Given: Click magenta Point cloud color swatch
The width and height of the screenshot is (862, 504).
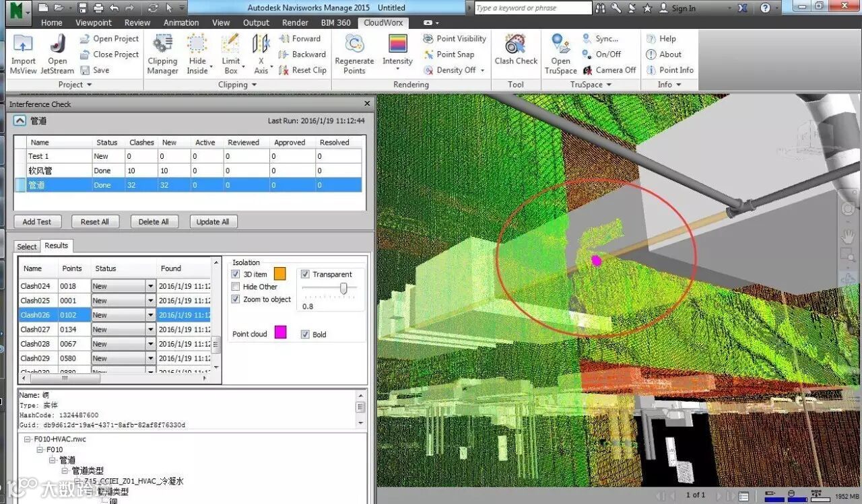Looking at the screenshot, I should pos(280,332).
